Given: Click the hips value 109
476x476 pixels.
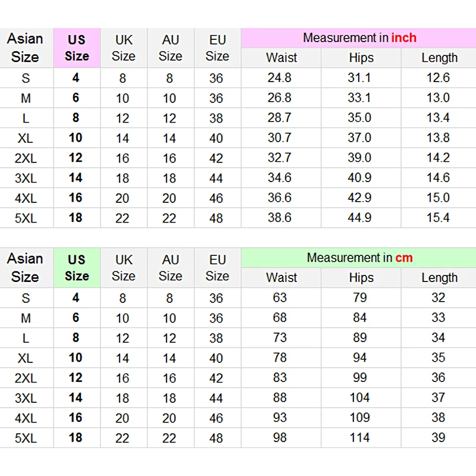Looking at the screenshot, I should pyautogui.click(x=360, y=418).
